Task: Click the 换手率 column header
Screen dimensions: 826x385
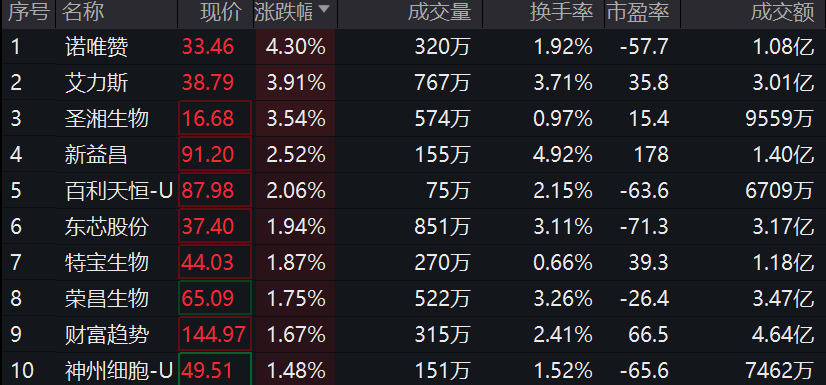Action: [x=562, y=13]
